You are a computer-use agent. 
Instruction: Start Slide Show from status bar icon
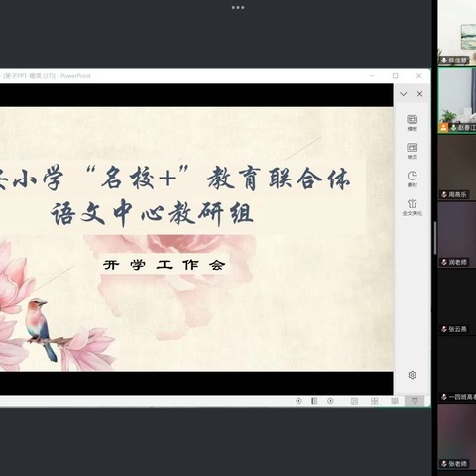point(415,401)
